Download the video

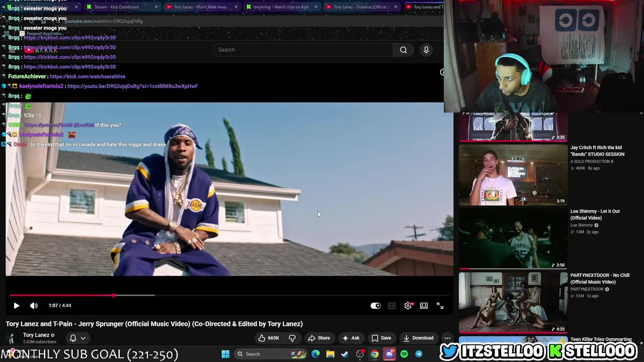click(418, 338)
